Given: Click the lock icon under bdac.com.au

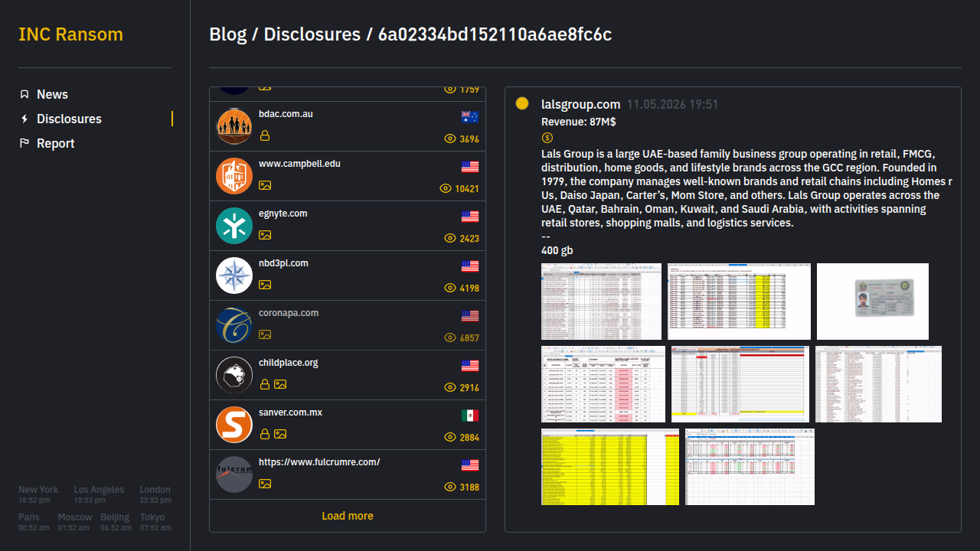Looking at the screenshot, I should click(265, 135).
